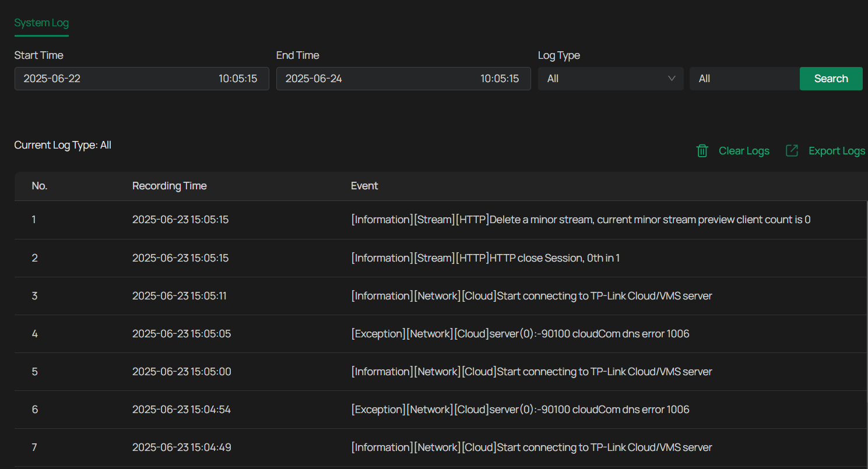868x469 pixels.
Task: Click the green Search button
Action: pos(831,79)
